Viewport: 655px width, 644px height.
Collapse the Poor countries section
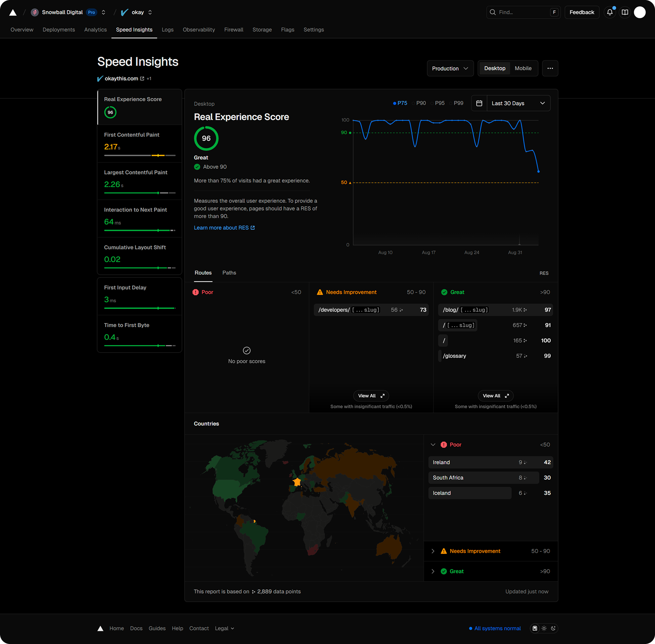pyautogui.click(x=433, y=445)
